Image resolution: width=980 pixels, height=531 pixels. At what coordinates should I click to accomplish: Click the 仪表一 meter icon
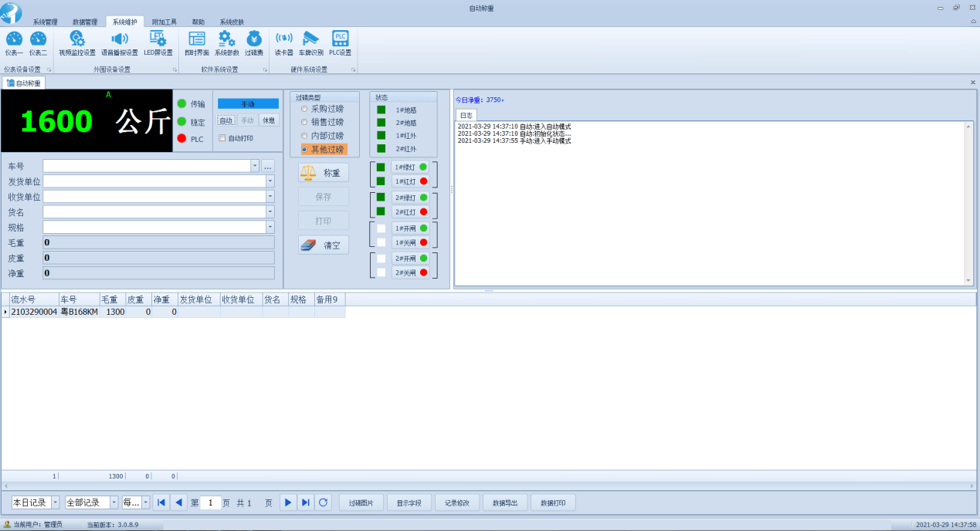coord(14,42)
